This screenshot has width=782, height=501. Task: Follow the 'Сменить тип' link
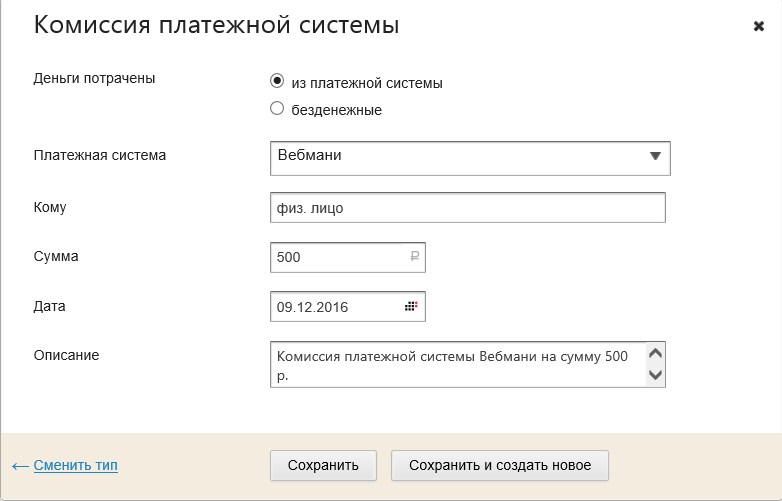point(75,465)
